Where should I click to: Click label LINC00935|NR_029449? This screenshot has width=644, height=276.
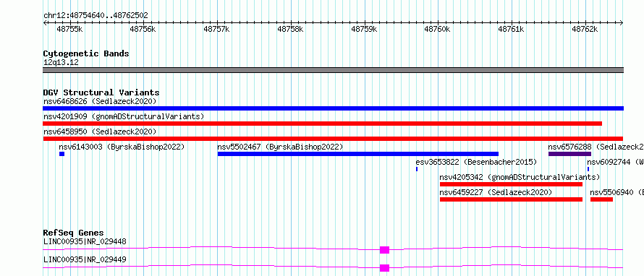tap(85, 259)
